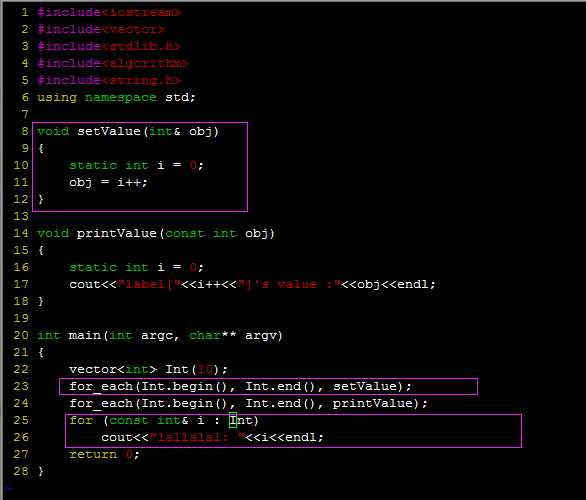Viewport: 586px width, 500px height.
Task: Click the #include<stdlib.h> line
Action: click(109, 46)
